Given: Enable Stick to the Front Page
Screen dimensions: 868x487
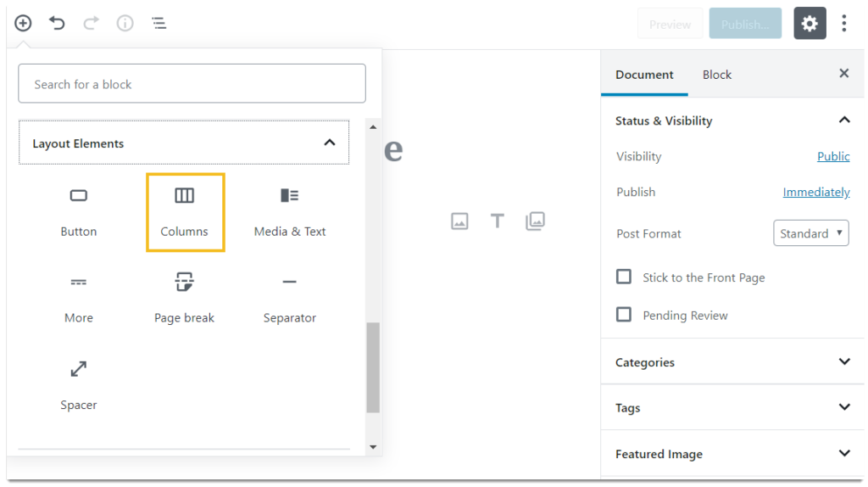Looking at the screenshot, I should coord(624,277).
